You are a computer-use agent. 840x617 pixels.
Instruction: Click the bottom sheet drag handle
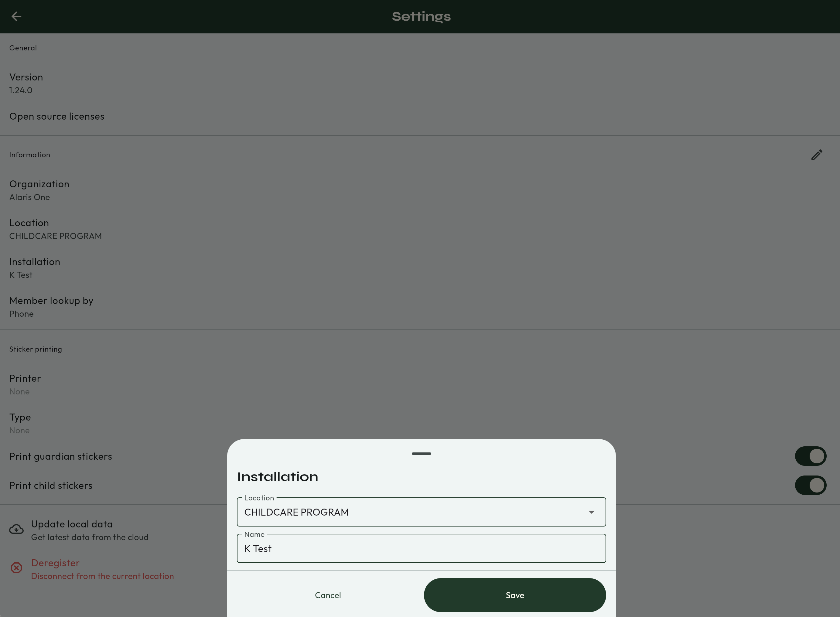[x=421, y=453]
